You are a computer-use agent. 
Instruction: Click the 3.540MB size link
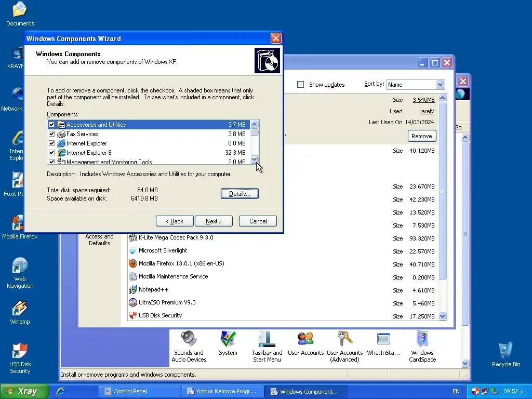pos(423,100)
